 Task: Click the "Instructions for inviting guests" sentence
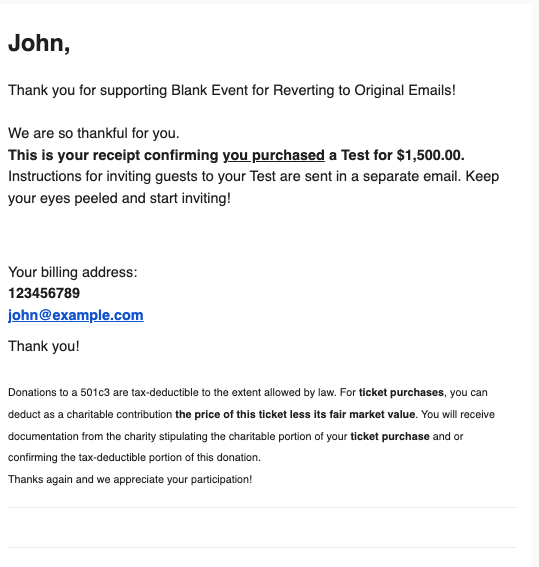point(253,176)
